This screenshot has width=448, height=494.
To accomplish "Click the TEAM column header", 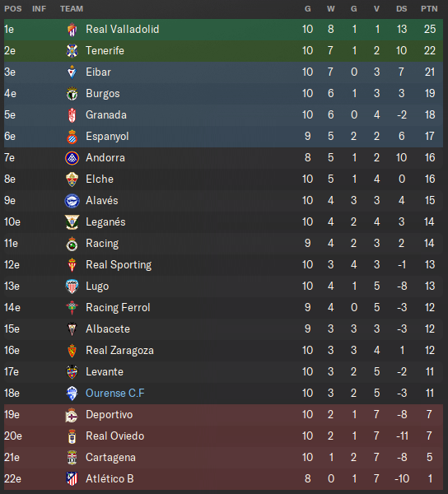I will pyautogui.click(x=72, y=8).
